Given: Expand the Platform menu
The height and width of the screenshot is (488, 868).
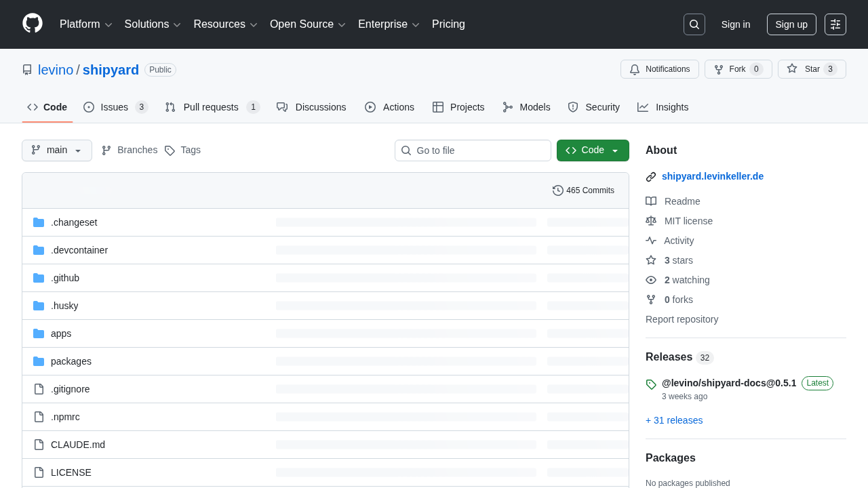Looking at the screenshot, I should (85, 24).
